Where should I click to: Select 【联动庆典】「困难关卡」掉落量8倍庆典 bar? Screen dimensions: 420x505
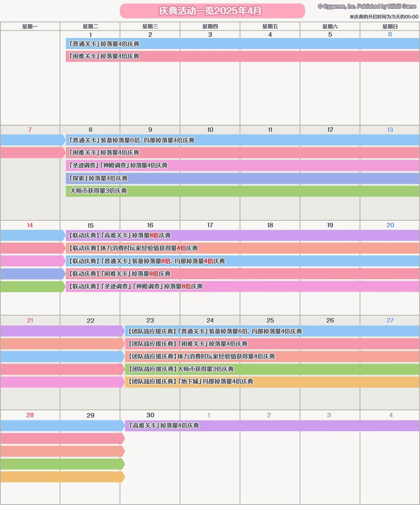(x=242, y=274)
